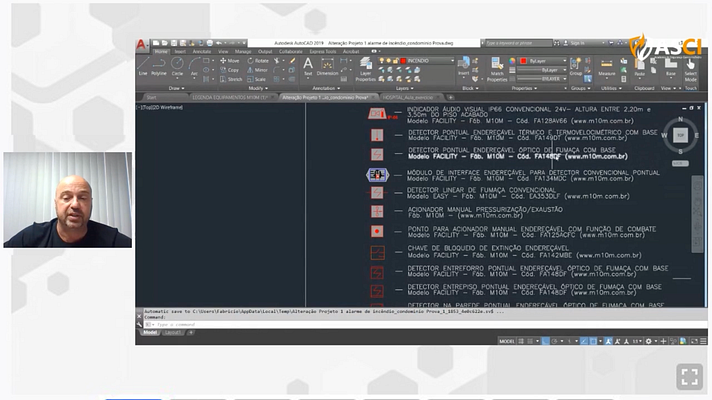Switch to LEGENDA EQUIPAMENTOS drawing tab
Screen dimensions: 712x400
[x=230, y=97]
